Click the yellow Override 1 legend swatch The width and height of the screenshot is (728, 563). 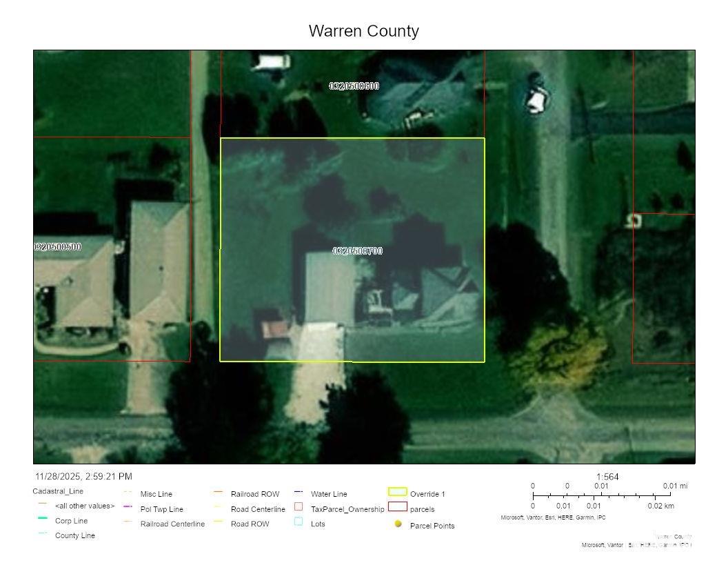[397, 493]
